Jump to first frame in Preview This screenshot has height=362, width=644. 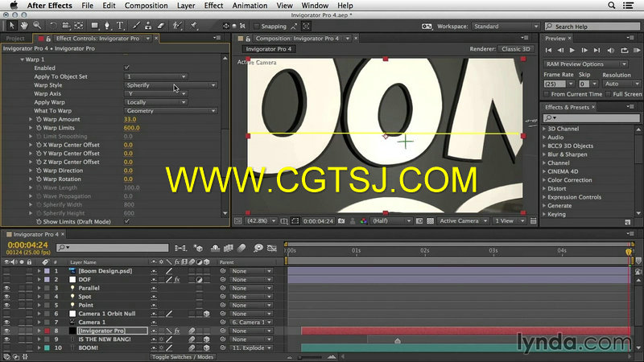pos(548,50)
